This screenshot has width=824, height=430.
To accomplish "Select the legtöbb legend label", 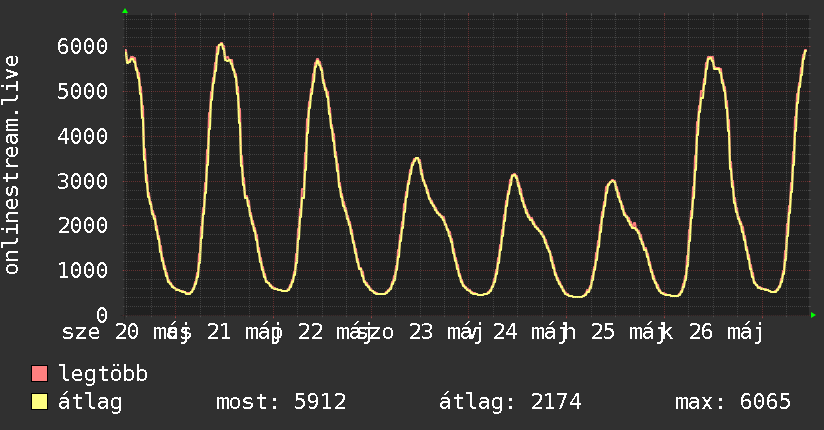I will point(103,374).
